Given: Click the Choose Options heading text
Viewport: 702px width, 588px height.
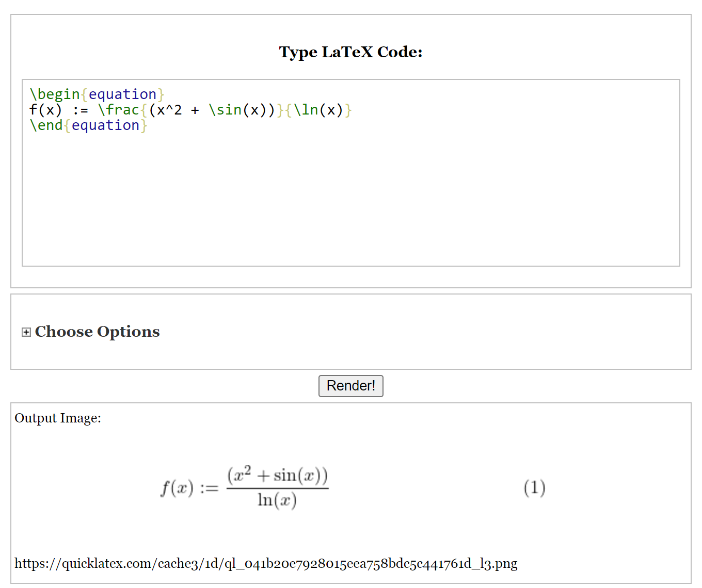Looking at the screenshot, I should [97, 332].
